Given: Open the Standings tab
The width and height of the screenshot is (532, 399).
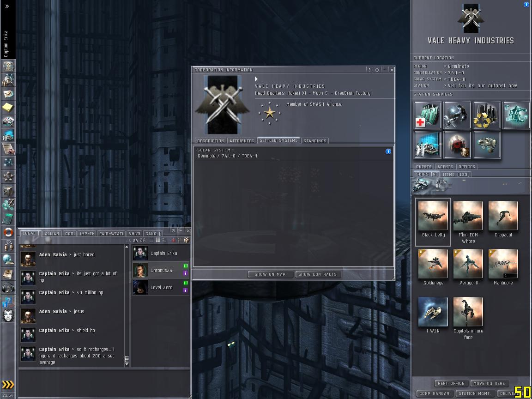Looking at the screenshot, I should click(315, 140).
